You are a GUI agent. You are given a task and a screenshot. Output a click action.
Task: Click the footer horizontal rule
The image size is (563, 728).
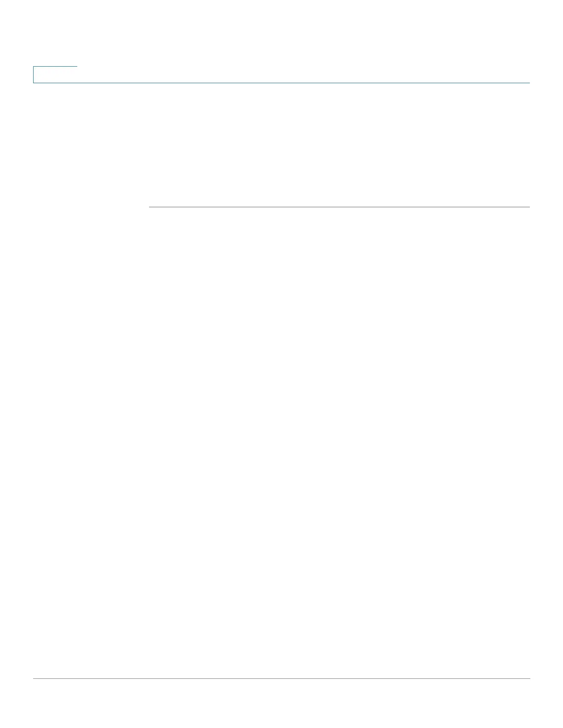point(281,678)
